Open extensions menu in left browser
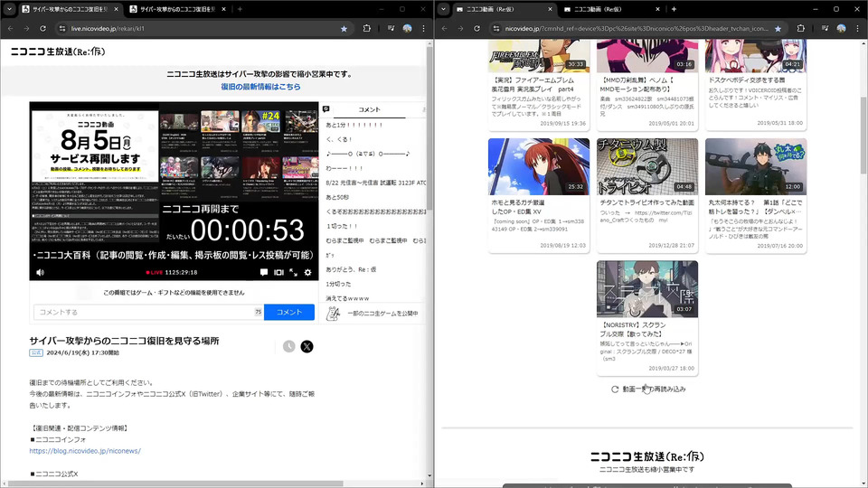 coord(366,28)
